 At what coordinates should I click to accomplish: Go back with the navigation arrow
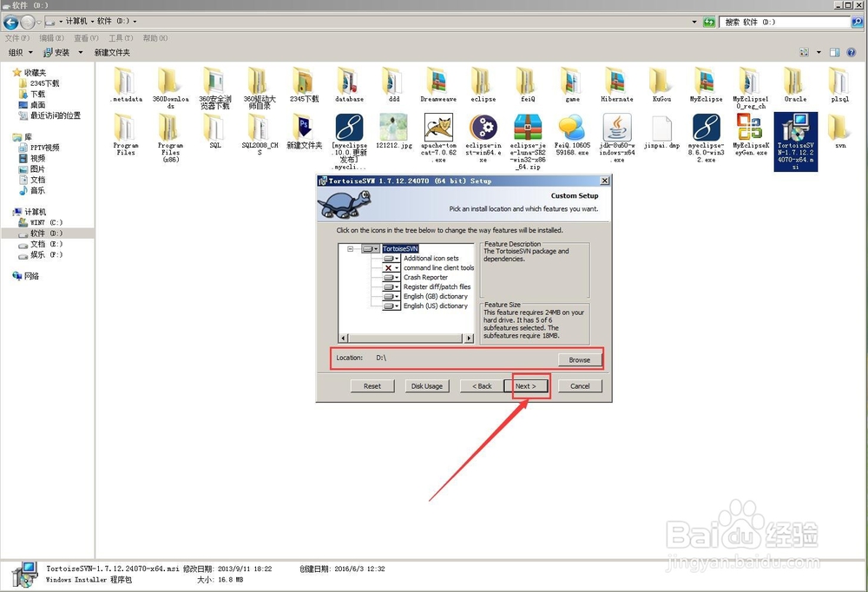click(10, 23)
